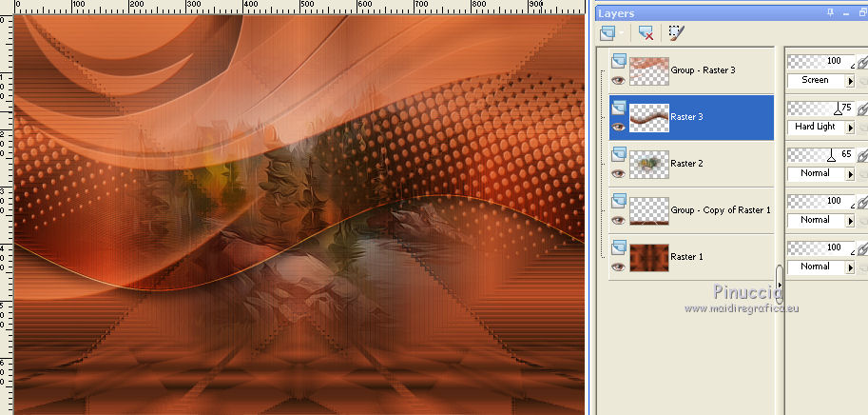Click opacity slider of Raster 2 at 65
This screenshot has width=868, height=415.
pyautogui.click(x=821, y=154)
